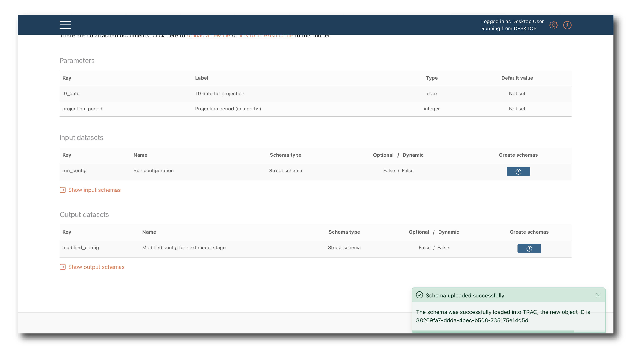Click the Key column header in Parameters
Image resolution: width=636 pixels, height=364 pixels.
point(67,78)
